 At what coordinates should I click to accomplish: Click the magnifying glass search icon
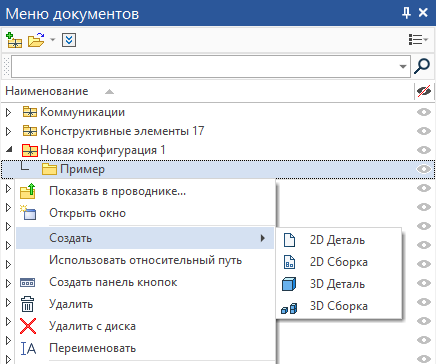422,66
